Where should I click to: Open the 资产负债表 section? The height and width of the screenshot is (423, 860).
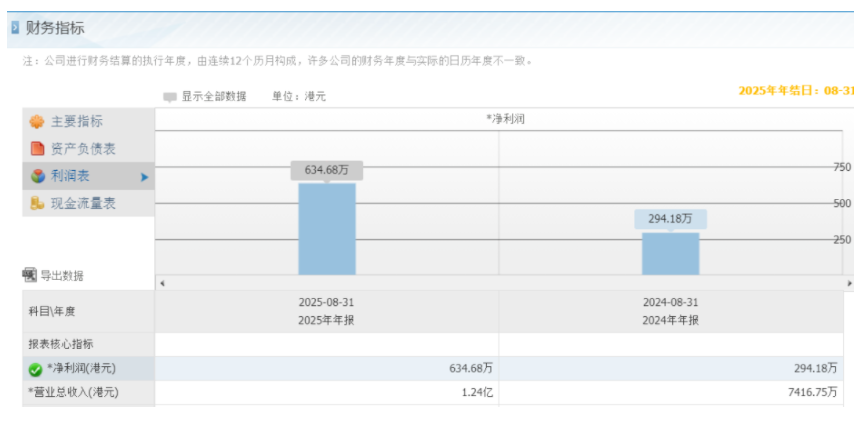88,149
